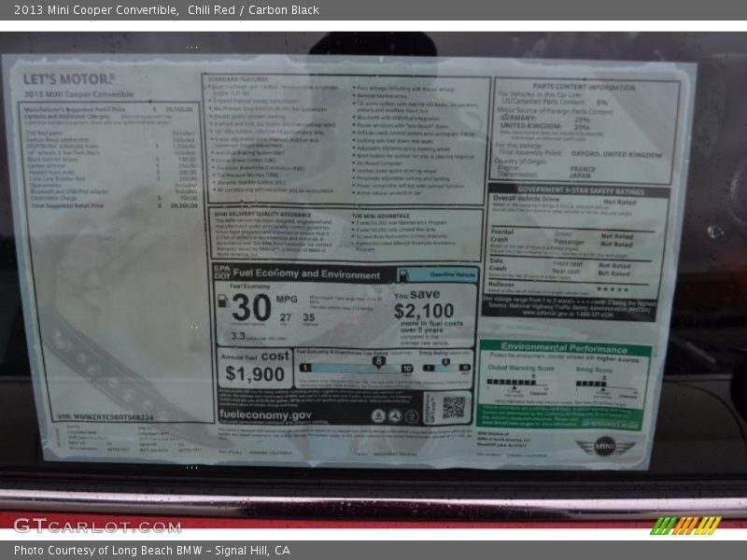Screen dimensions: 747x560
Task: Click the EPA DOT badge on fuel label
Action: click(221, 272)
